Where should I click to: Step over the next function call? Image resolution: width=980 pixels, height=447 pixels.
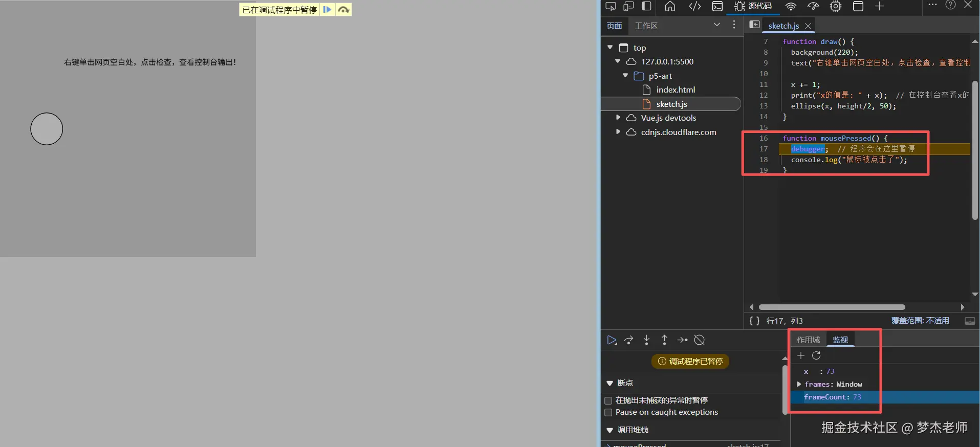point(629,340)
